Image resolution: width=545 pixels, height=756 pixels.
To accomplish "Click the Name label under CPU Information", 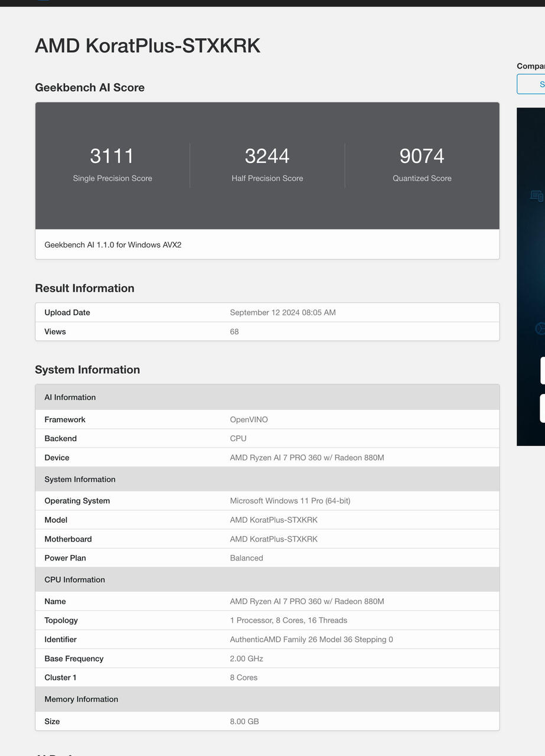I will coord(55,601).
